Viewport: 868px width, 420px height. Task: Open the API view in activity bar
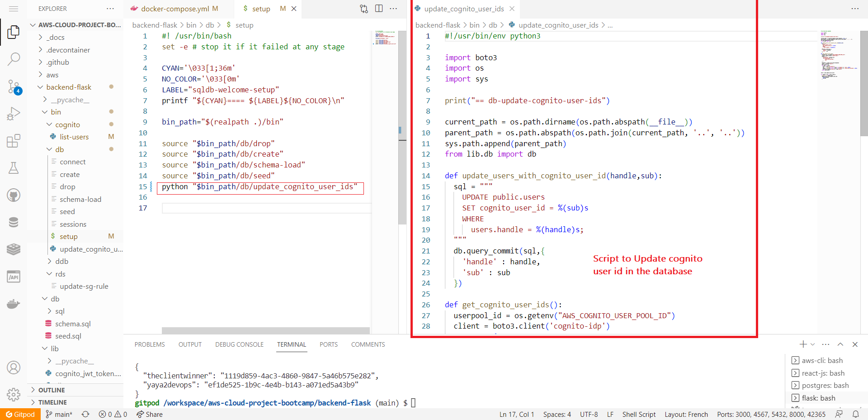point(14,277)
